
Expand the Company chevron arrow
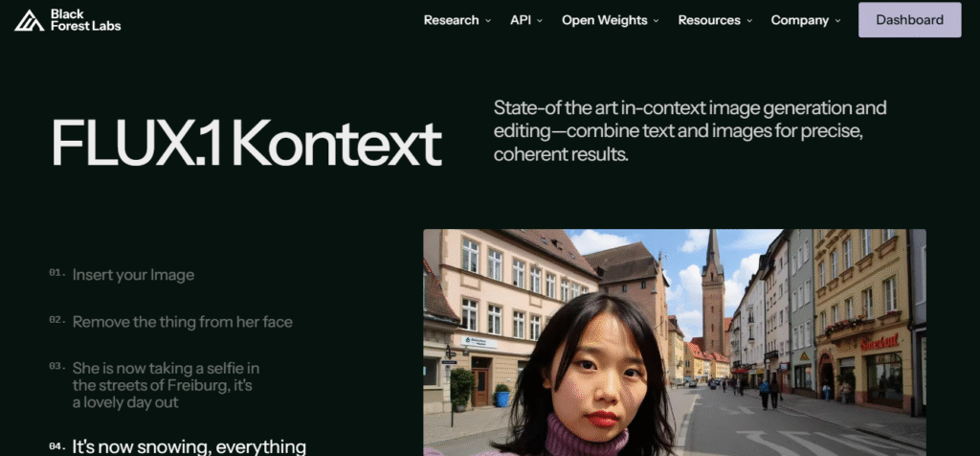[837, 21]
